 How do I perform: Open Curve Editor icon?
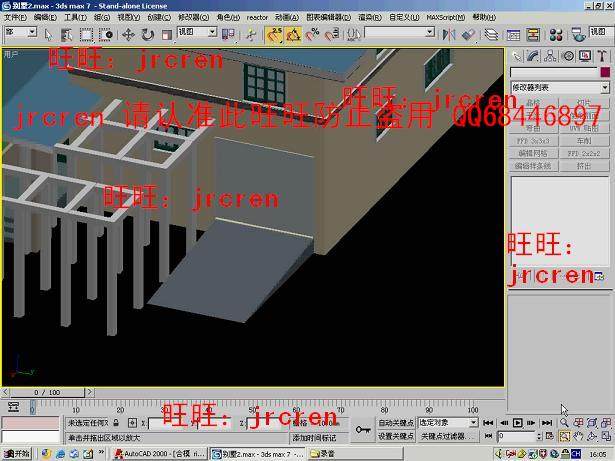point(513,35)
